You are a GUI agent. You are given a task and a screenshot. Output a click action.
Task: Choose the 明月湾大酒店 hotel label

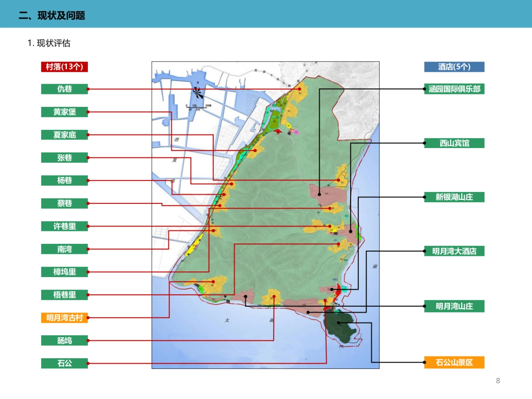tap(454, 251)
